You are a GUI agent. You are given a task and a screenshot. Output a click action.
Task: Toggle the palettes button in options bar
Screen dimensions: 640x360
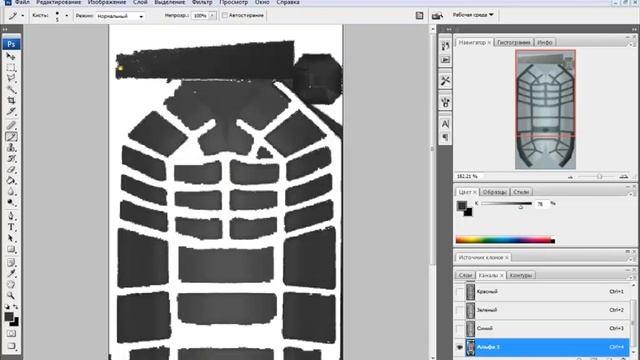[x=419, y=16]
